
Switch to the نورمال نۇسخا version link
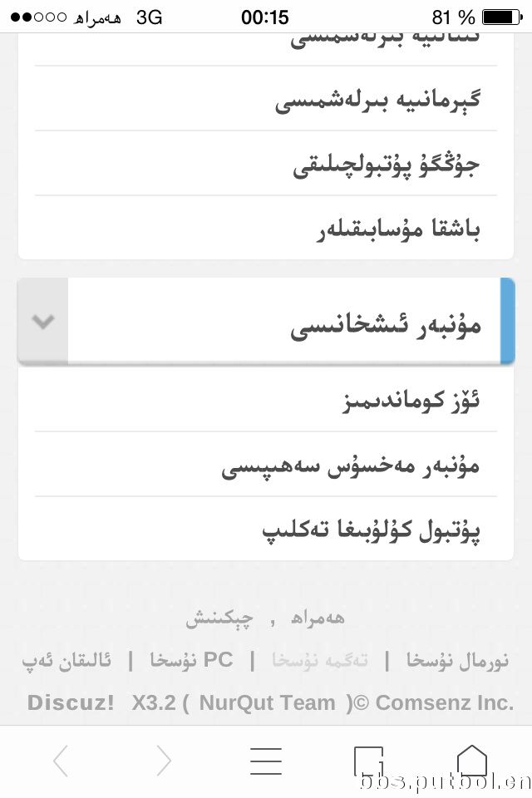[457, 661]
